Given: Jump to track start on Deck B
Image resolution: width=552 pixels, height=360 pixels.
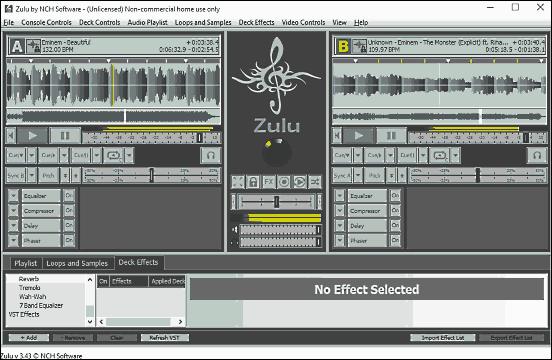Looking at the screenshot, I should (x=337, y=135).
